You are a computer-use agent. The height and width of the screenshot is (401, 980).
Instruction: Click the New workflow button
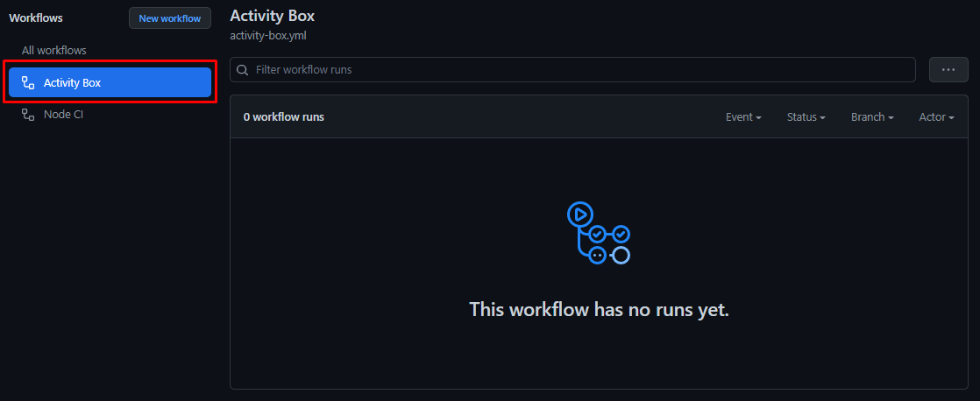170,18
